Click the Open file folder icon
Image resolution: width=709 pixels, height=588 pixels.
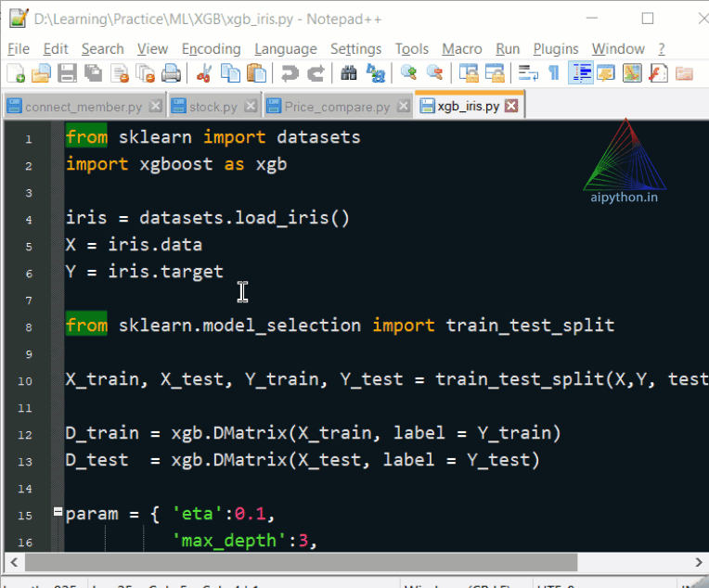point(41,73)
